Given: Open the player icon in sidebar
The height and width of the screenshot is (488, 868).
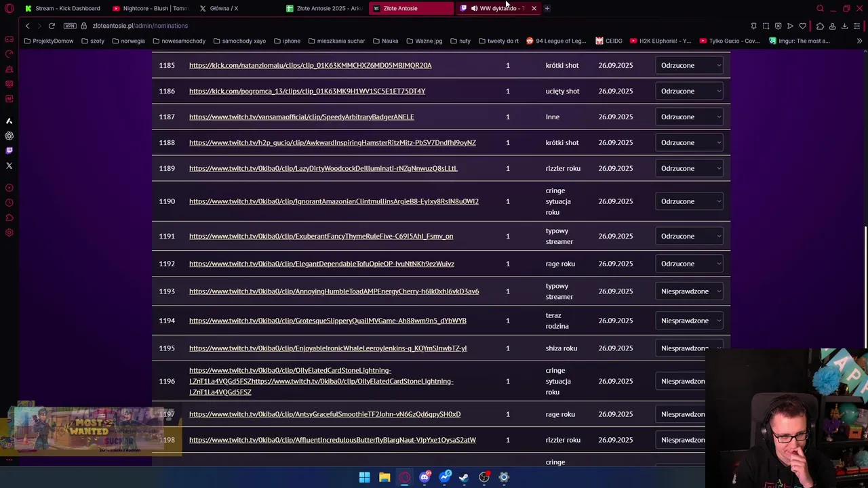Looking at the screenshot, I should (x=9, y=188).
